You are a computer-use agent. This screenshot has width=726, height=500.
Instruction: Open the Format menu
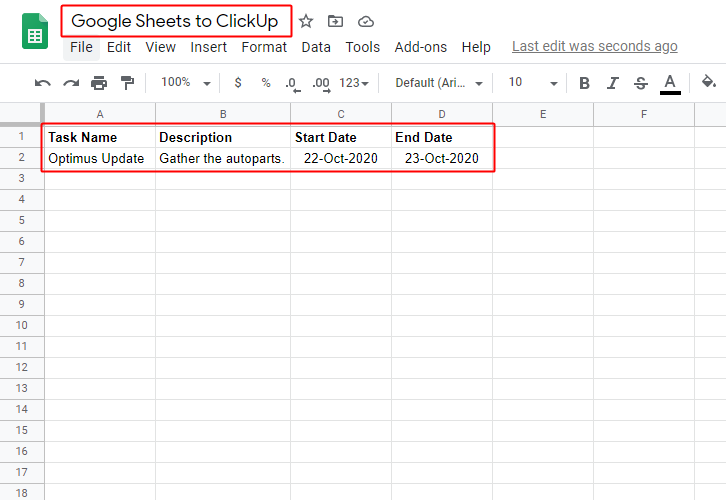point(264,47)
